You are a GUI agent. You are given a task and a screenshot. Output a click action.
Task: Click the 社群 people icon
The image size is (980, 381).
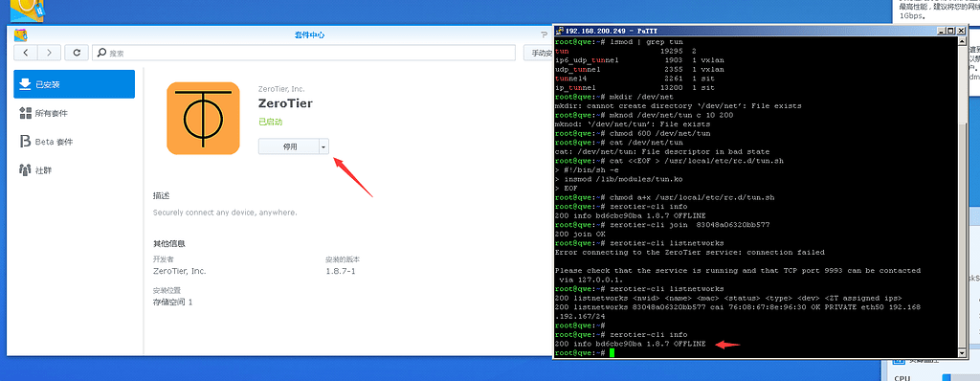[x=25, y=170]
